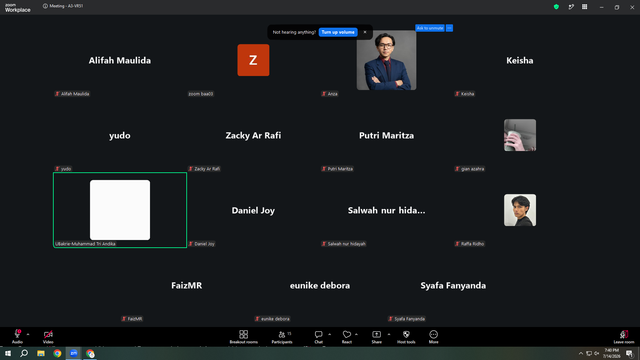Click meeting info icon beside Meeting title

[x=45, y=6]
